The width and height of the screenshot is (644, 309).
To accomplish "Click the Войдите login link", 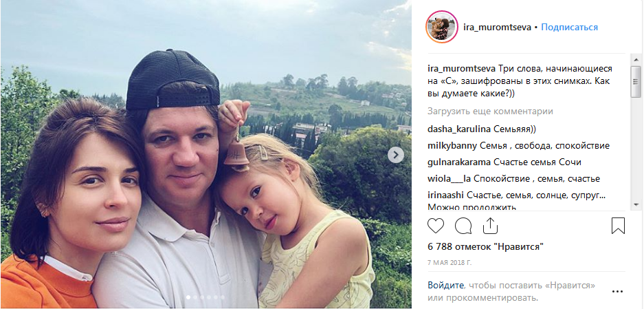I will point(445,285).
